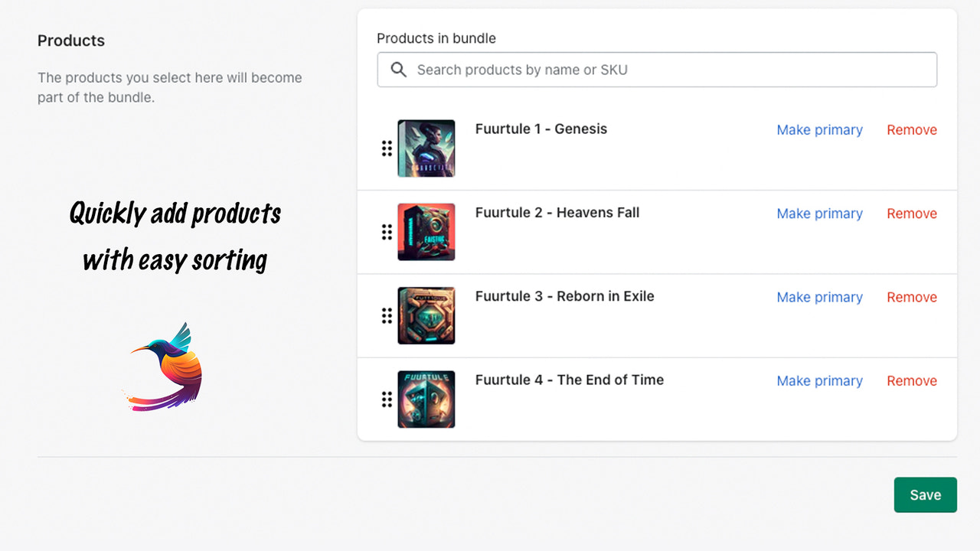Make Fuurtule 4 - The End of Time primary
The width and height of the screenshot is (980, 551).
[819, 380]
